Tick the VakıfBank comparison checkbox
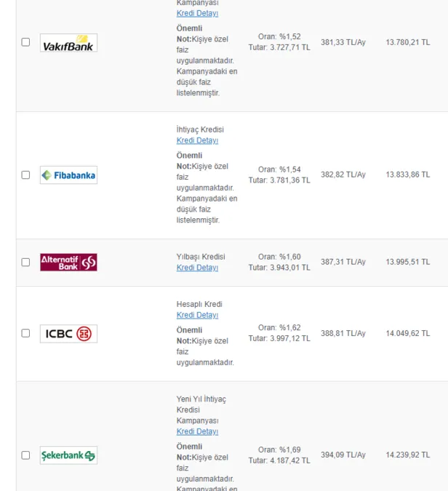Viewport: 448px width, 491px height. click(x=25, y=42)
